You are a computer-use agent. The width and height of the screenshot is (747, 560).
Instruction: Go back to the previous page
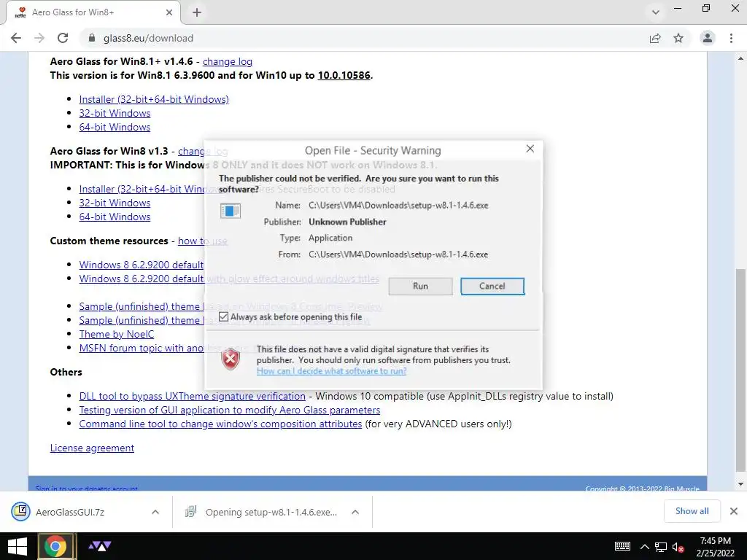click(16, 38)
